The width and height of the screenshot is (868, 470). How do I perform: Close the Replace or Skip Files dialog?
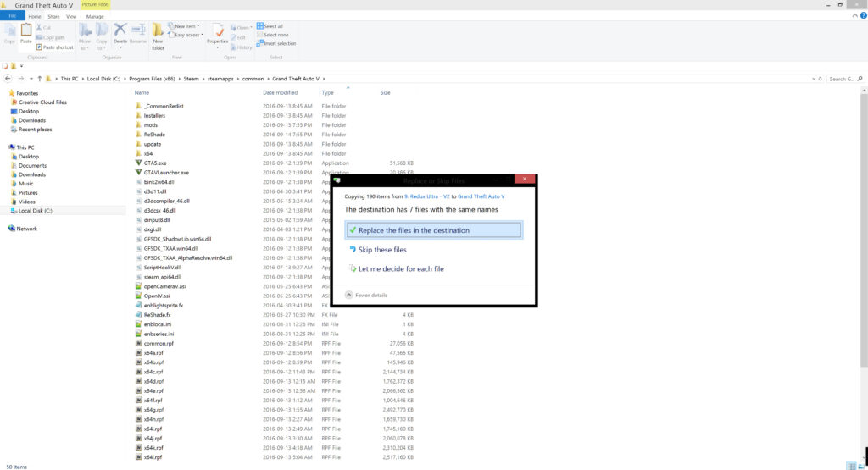pos(524,180)
